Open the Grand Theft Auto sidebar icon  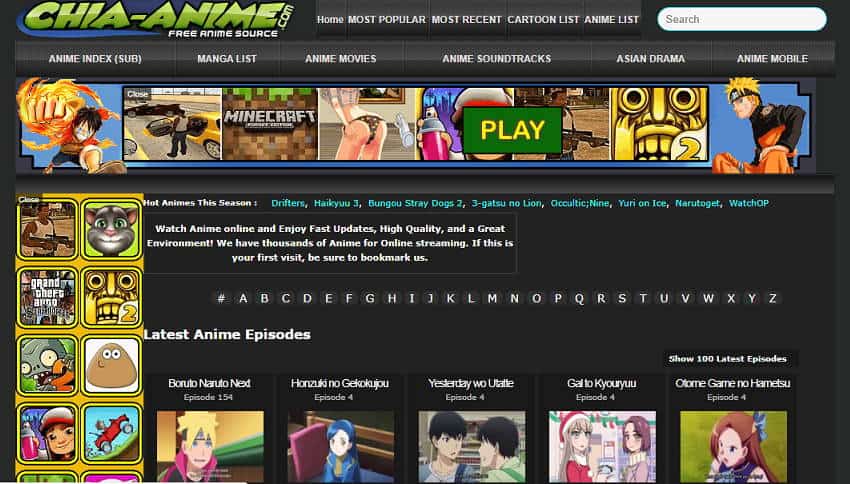(x=47, y=297)
